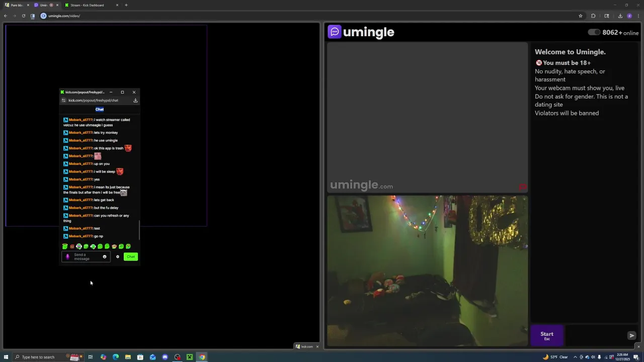Open the Chrome menu three dots
This screenshot has height=362, width=644.
click(x=638, y=16)
